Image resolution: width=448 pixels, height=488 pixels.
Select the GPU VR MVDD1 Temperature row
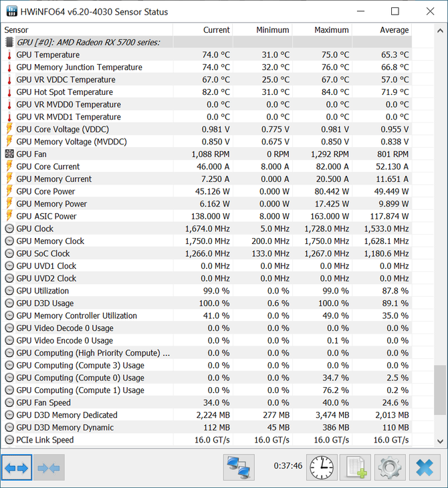[207, 117]
